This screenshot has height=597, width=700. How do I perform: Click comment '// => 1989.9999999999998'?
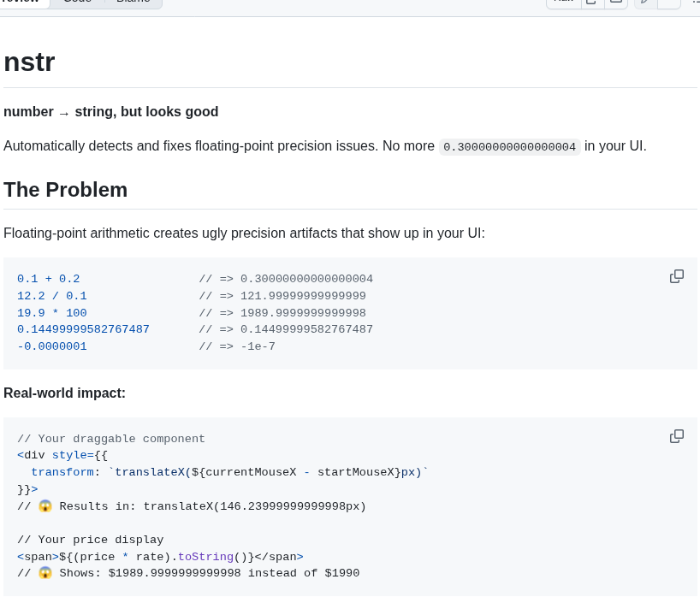point(282,313)
